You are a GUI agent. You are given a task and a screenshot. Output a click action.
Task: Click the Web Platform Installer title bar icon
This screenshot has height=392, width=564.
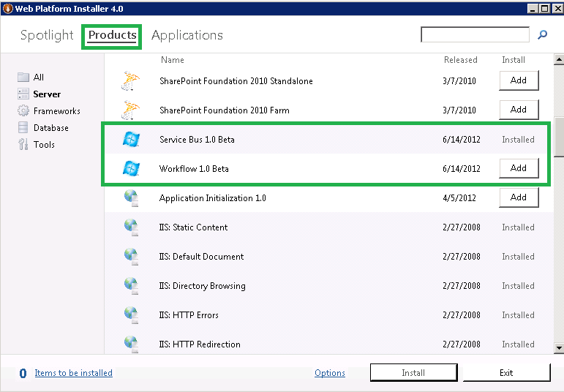tap(7, 8)
